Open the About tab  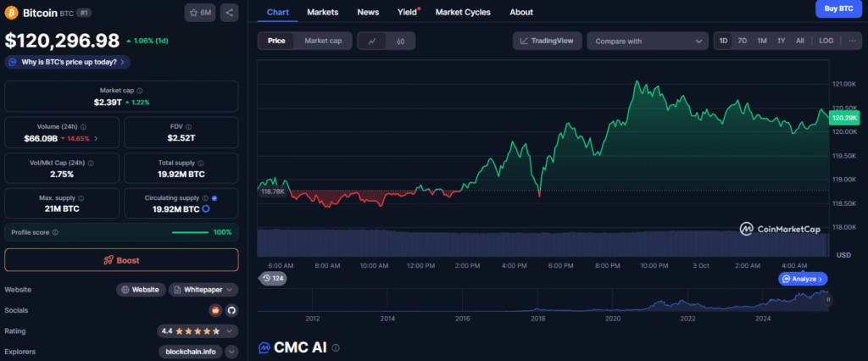[x=521, y=12]
